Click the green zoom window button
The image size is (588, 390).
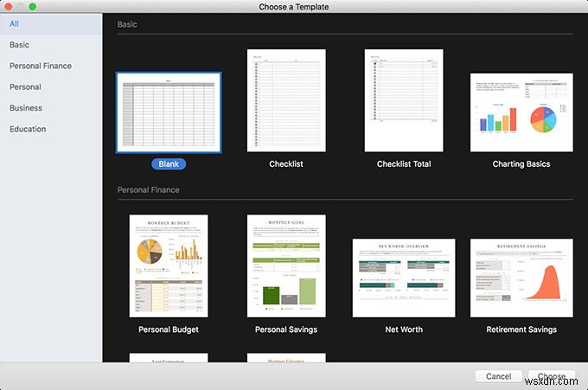coord(33,6)
